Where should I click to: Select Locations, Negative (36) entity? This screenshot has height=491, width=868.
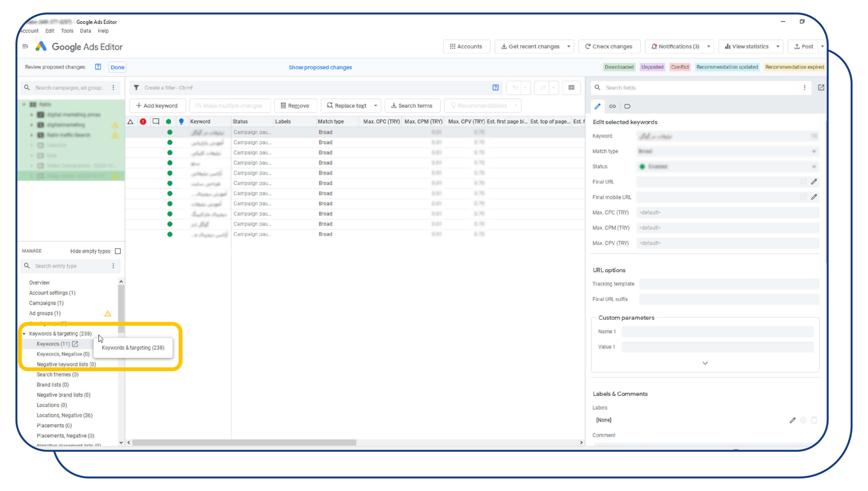[64, 415]
